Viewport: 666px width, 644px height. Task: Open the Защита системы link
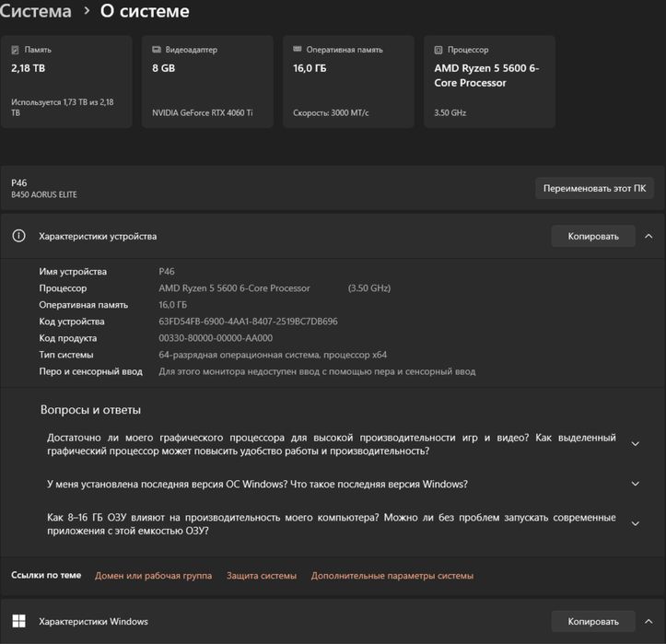[x=262, y=576]
